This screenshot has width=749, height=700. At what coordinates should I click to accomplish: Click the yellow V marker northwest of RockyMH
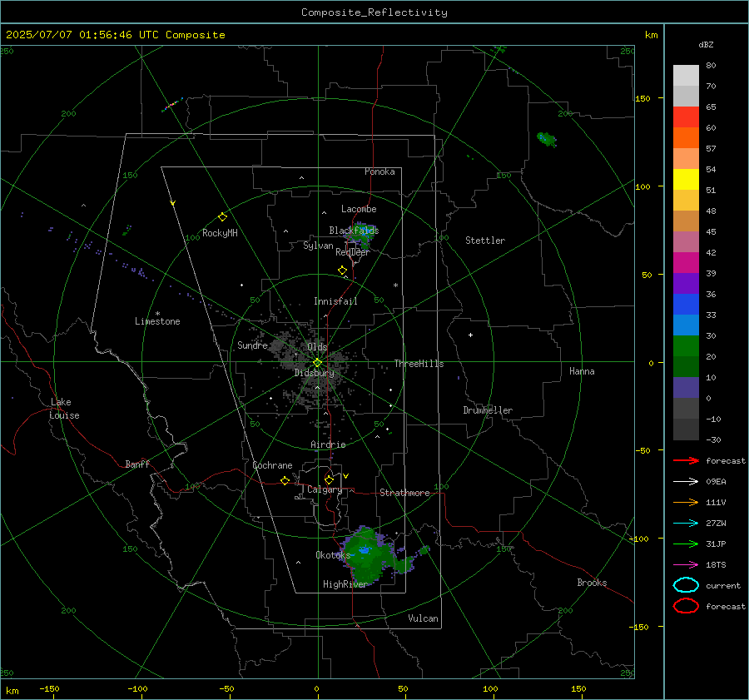tap(173, 203)
